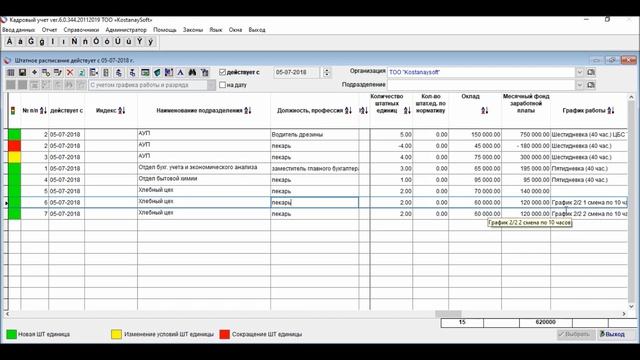The height and width of the screenshot is (360, 640).
Task: Click the 'Отдел бух. учета и экономического анализа' cell
Action: point(204,168)
